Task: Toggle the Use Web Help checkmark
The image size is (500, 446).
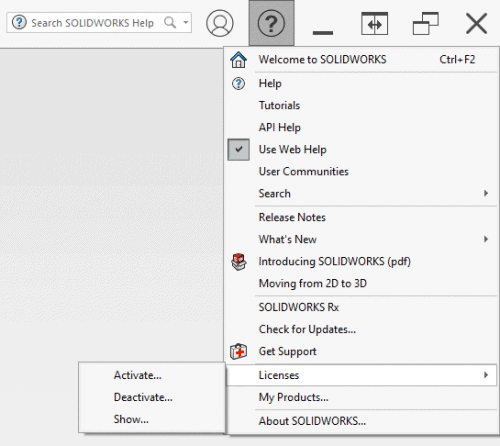Action: pyautogui.click(x=238, y=149)
